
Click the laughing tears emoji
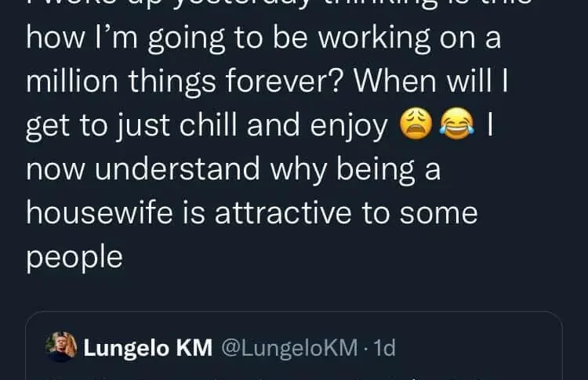457,125
